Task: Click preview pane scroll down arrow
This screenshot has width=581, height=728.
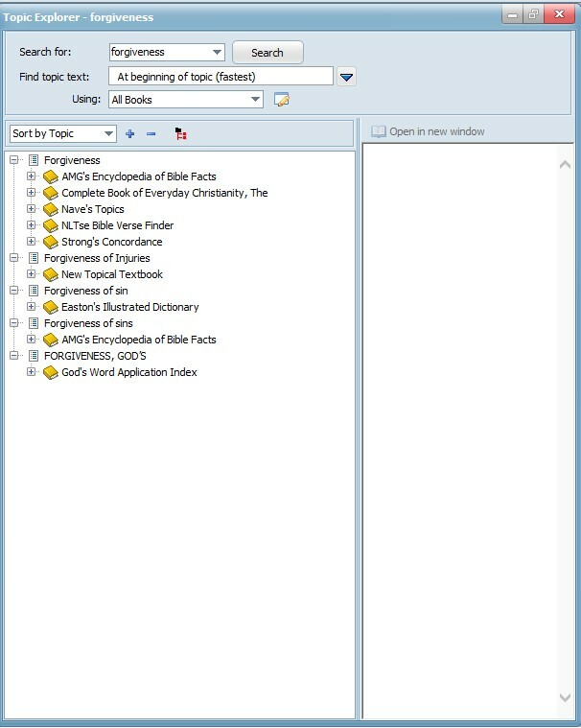Action: 565,697
